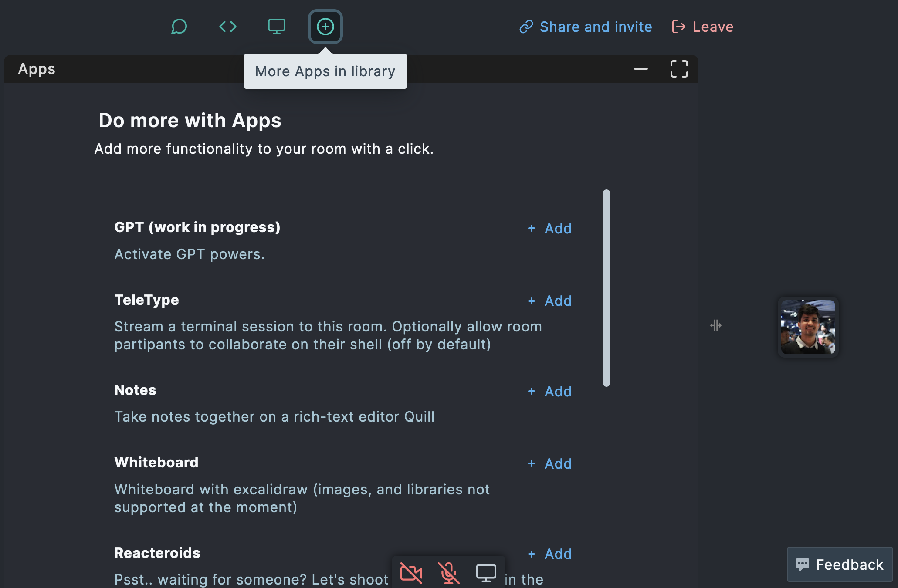Add the Whiteboard app
The height and width of the screenshot is (588, 898).
tap(550, 463)
